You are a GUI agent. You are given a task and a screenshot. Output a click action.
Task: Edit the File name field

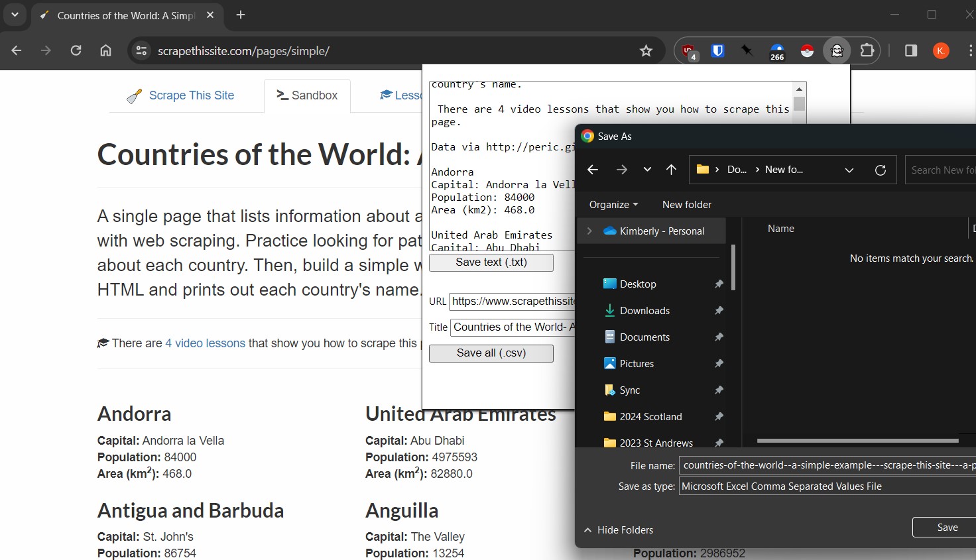[x=827, y=465]
